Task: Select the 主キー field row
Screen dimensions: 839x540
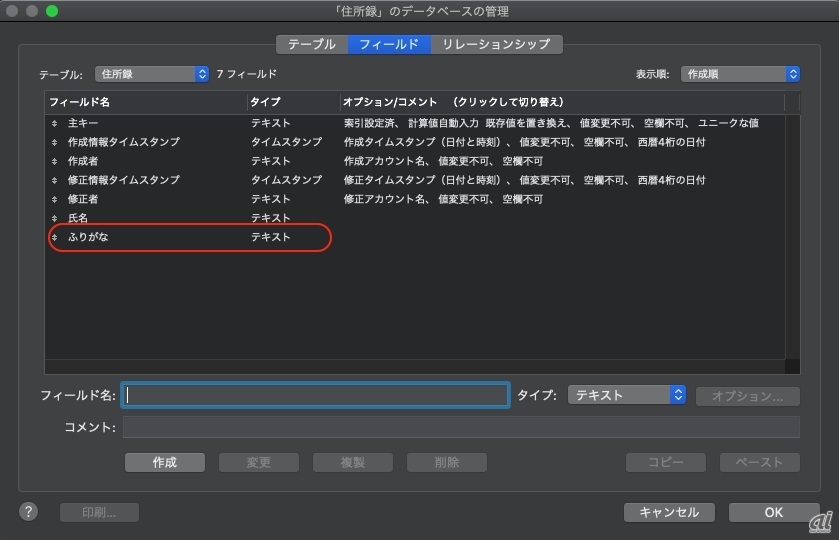Action: point(415,123)
